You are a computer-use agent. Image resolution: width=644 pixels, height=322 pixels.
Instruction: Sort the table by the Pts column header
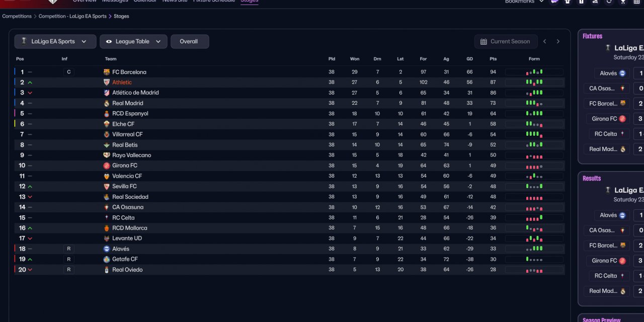click(493, 59)
